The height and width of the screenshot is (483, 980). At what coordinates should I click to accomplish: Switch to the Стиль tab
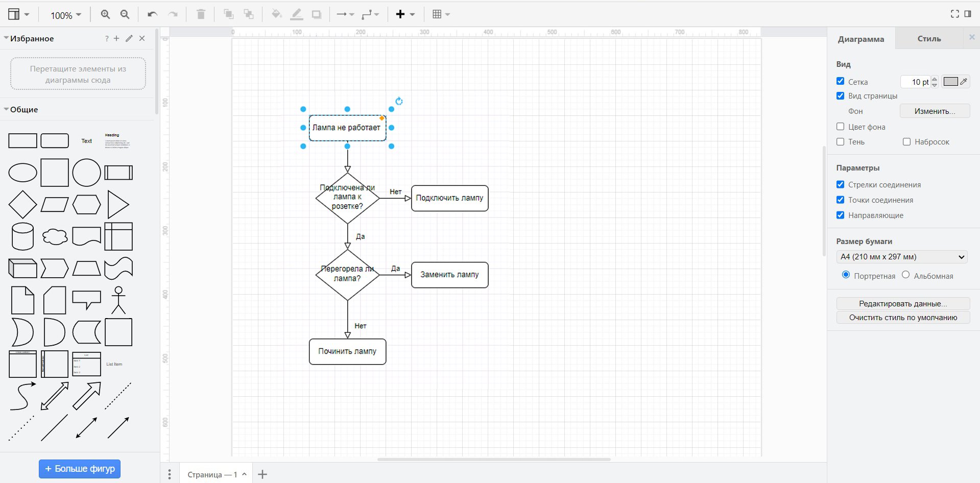(929, 39)
